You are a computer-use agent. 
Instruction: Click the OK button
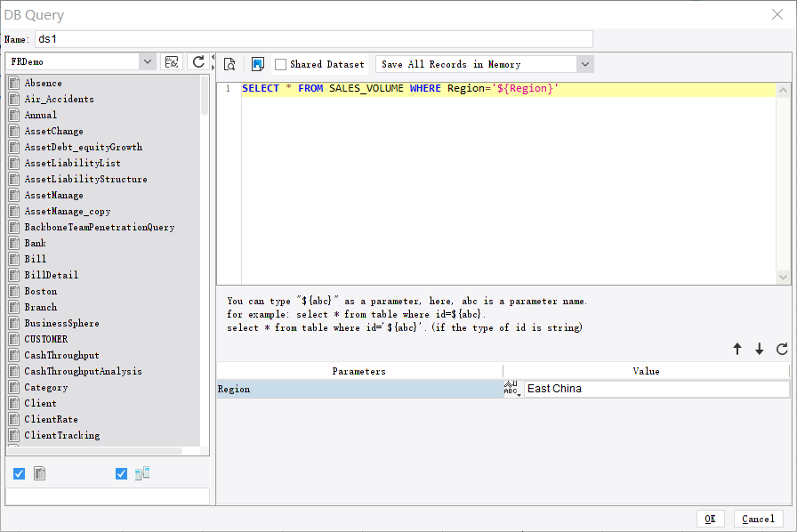710,519
